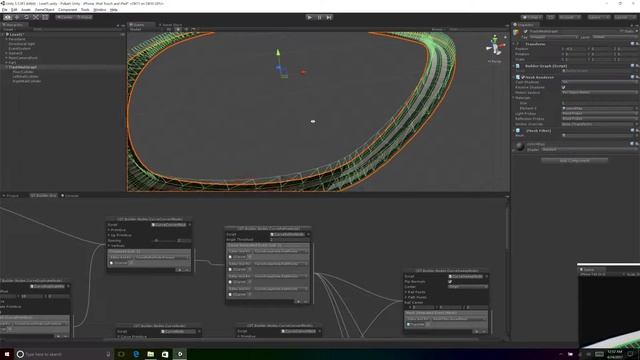640x360 pixels.
Task: Open File Explorer from taskbar
Action: click(151, 354)
